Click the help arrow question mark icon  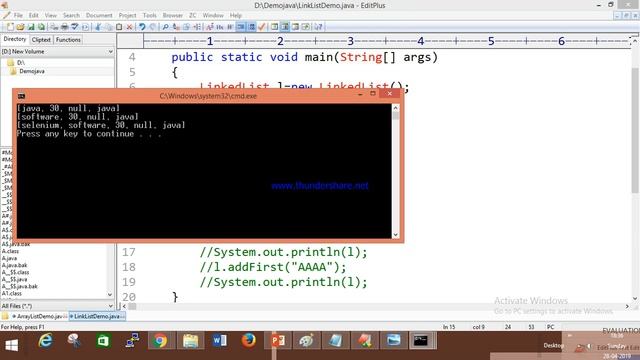tap(319, 27)
